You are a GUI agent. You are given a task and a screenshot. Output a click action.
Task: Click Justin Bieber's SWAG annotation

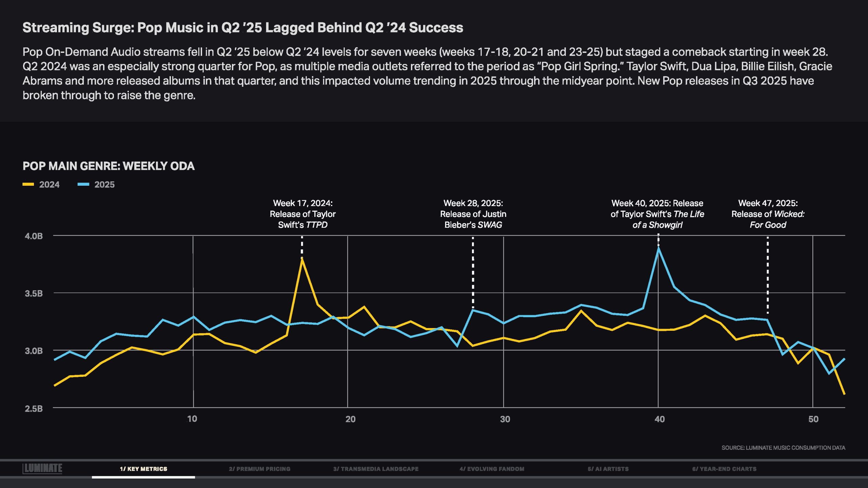pyautogui.click(x=473, y=214)
